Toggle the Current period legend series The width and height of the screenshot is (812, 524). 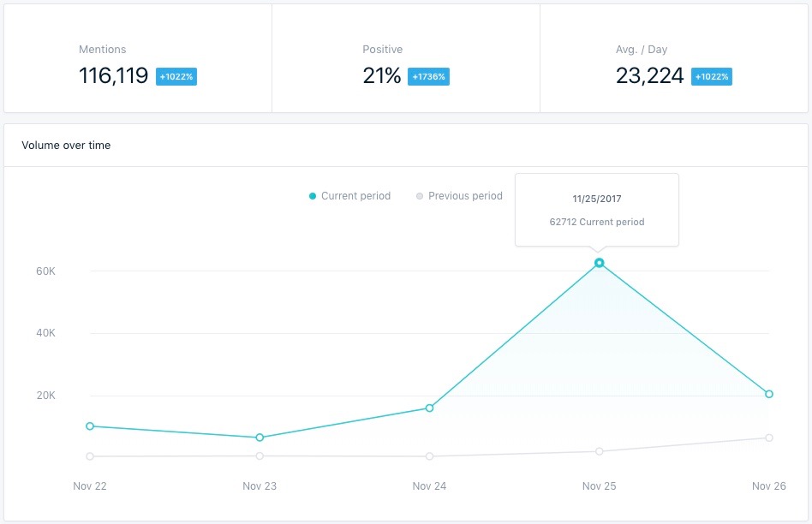(349, 196)
